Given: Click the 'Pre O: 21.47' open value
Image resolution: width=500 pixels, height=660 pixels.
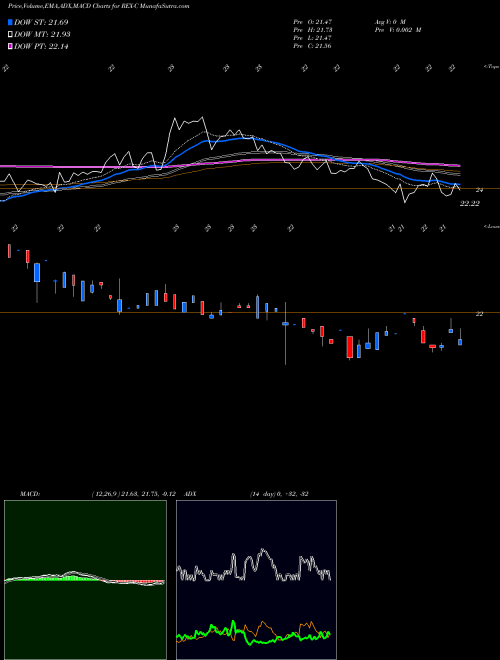Looking at the screenshot, I should tap(312, 22).
